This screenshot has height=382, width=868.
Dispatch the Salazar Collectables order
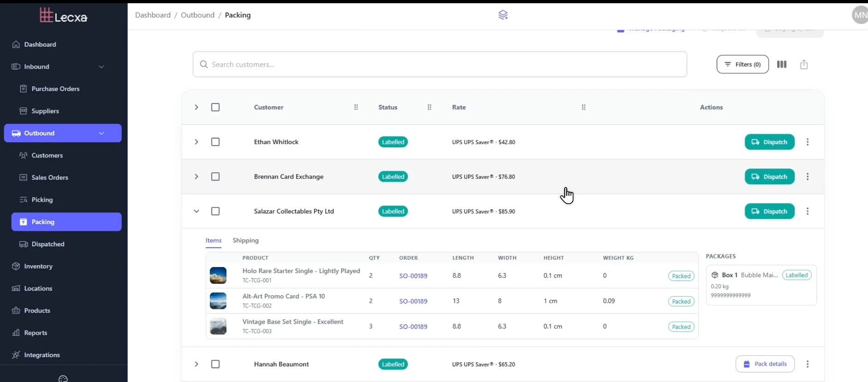click(x=770, y=211)
